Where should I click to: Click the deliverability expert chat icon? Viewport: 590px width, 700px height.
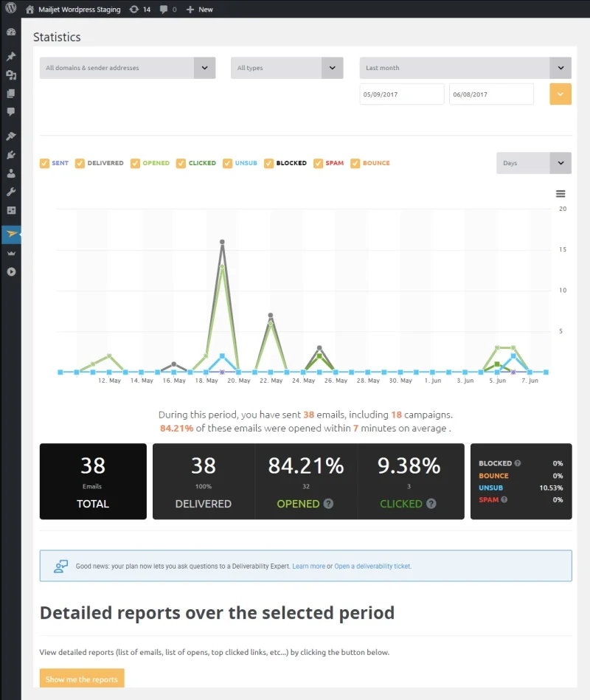click(60, 566)
